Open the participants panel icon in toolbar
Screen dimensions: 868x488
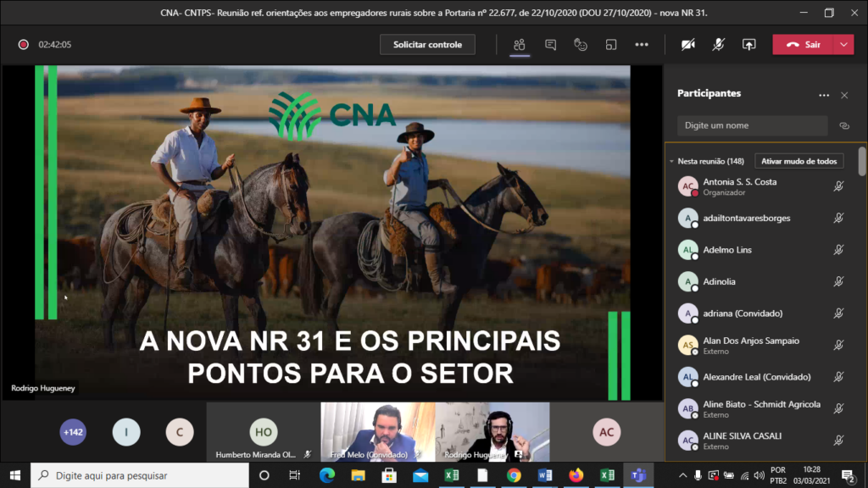(520, 45)
